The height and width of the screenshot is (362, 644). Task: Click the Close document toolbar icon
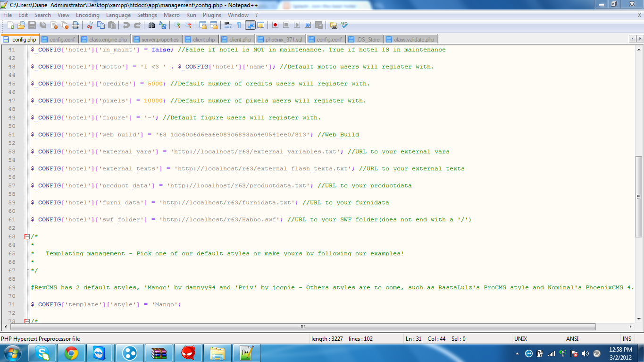54,25
